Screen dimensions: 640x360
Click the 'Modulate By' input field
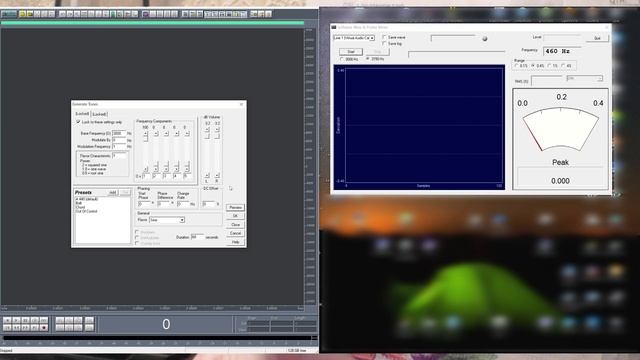[119, 140]
